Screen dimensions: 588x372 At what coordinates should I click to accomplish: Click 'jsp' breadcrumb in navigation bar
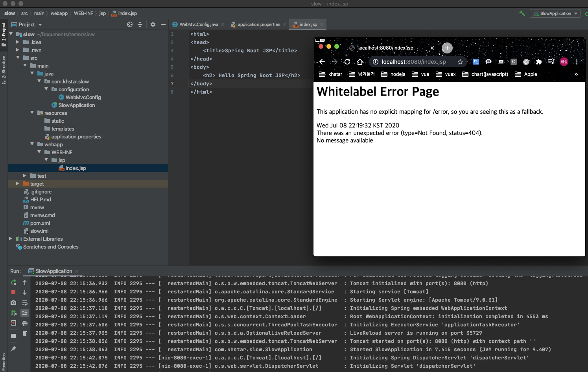click(103, 13)
